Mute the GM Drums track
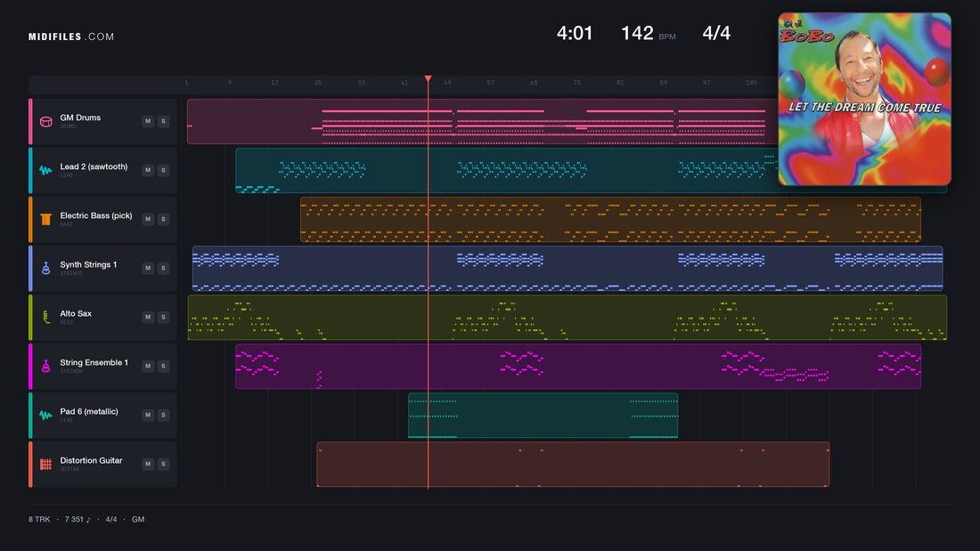 click(x=148, y=121)
